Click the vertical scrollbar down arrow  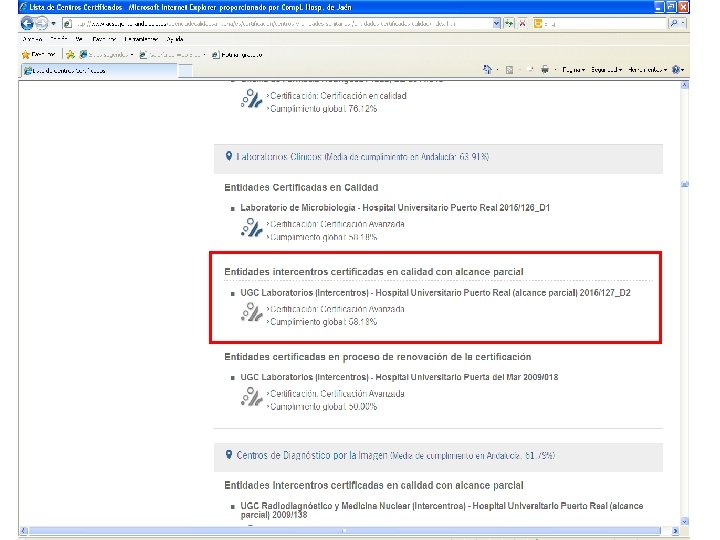(x=685, y=522)
